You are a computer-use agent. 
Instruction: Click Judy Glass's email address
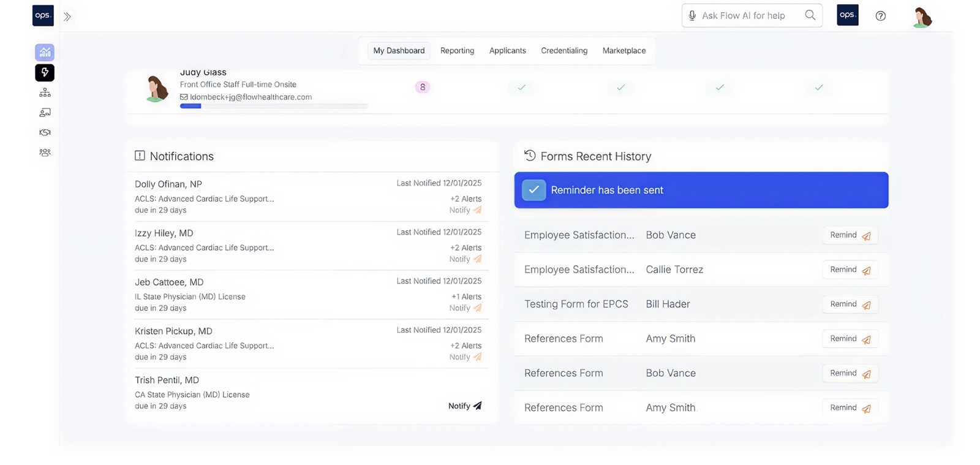coord(251,97)
